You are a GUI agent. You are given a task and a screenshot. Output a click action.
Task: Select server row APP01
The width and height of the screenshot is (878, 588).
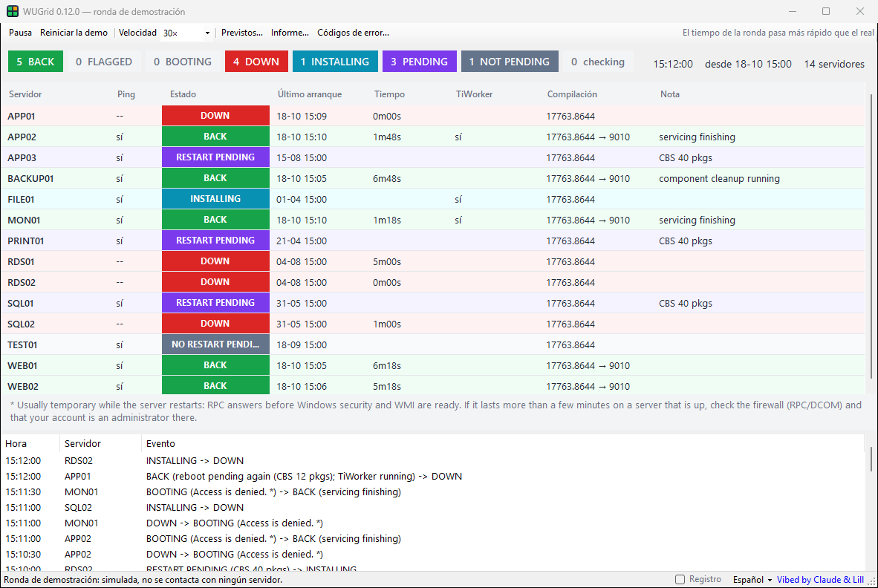(432, 116)
